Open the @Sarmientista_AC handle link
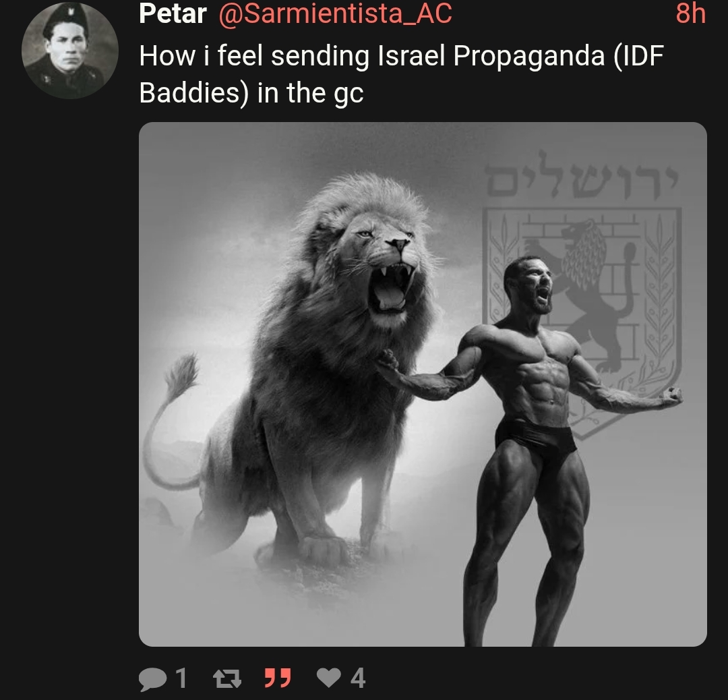 (335, 13)
